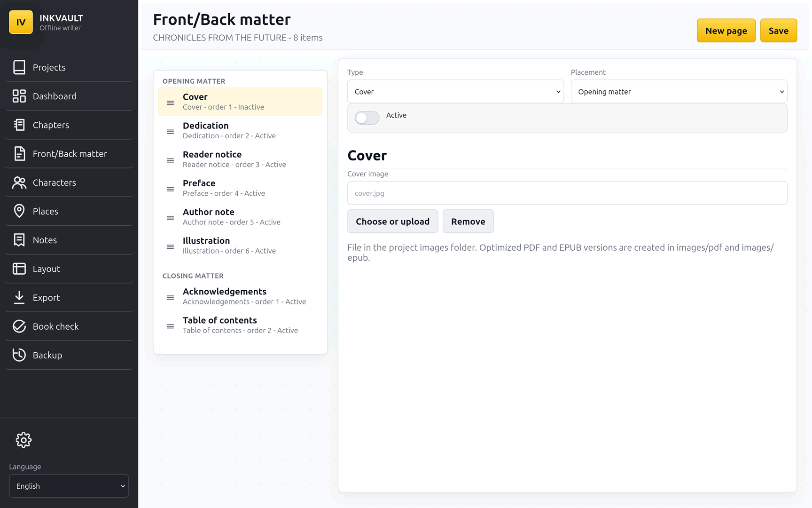Image resolution: width=812 pixels, height=508 pixels.
Task: Open Notes in the sidebar
Action: pyautogui.click(x=69, y=240)
